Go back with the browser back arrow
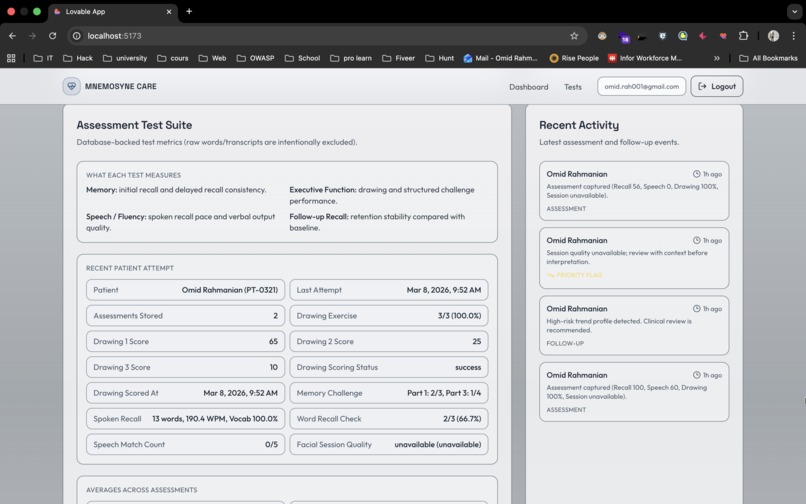 point(12,36)
